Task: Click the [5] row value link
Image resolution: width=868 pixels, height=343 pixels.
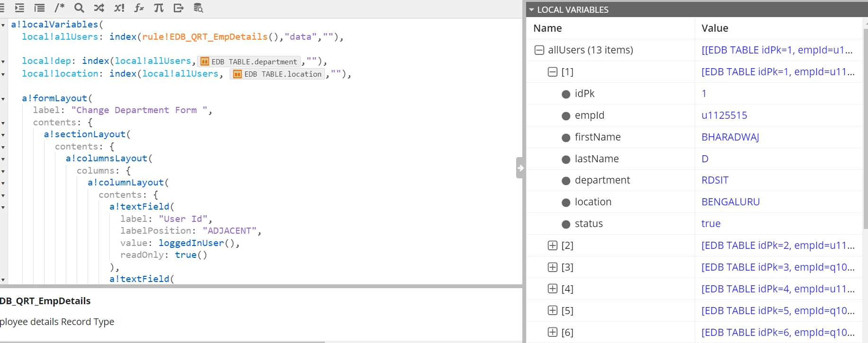Action: click(x=778, y=310)
